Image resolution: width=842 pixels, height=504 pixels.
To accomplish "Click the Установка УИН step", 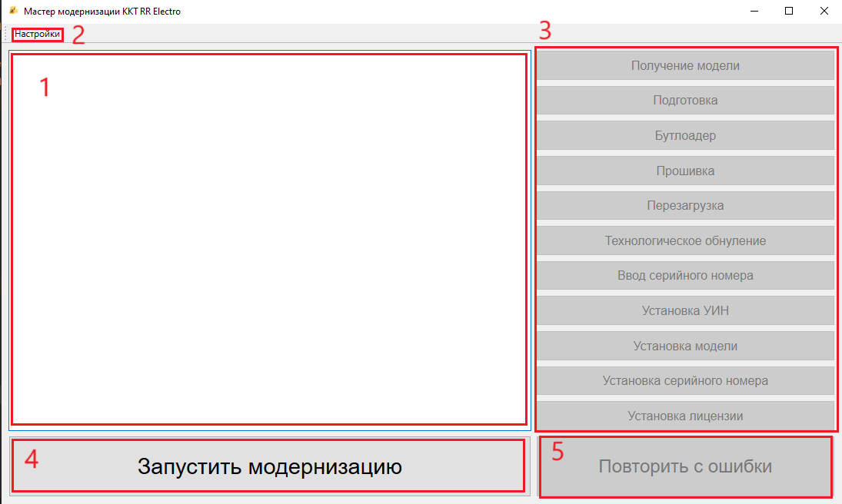I will pyautogui.click(x=684, y=310).
